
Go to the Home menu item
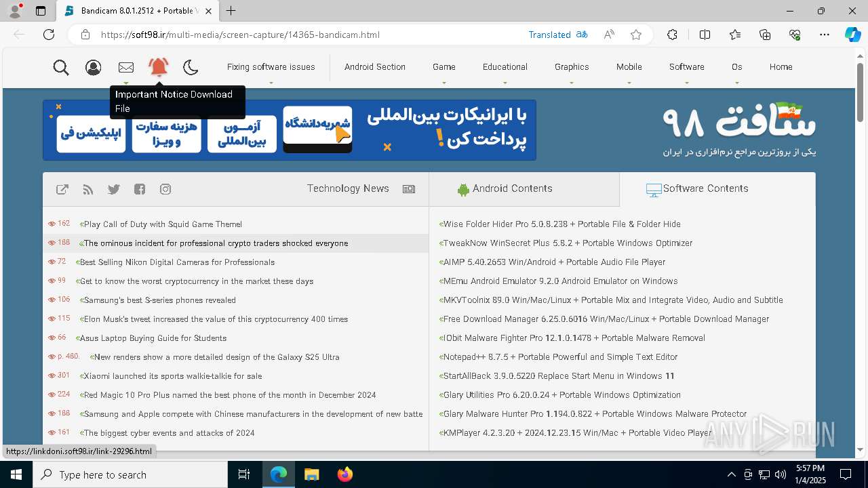coord(781,67)
